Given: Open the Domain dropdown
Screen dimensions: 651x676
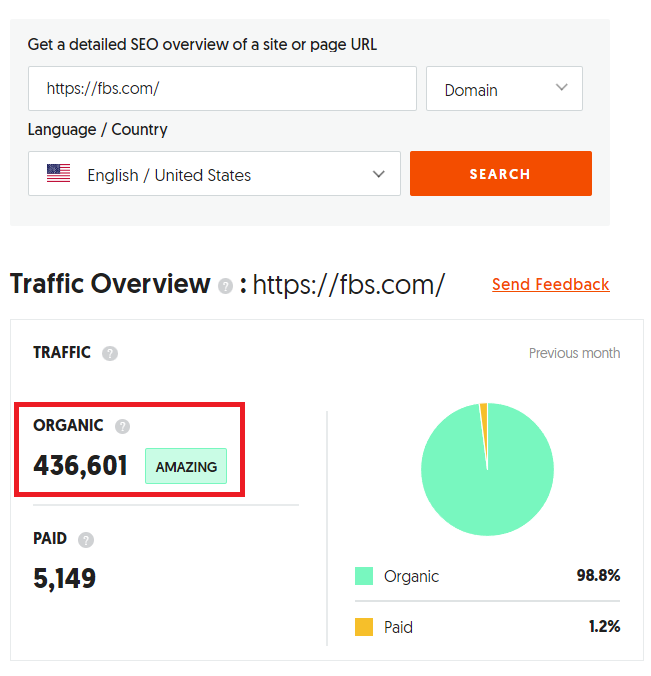Looking at the screenshot, I should 504,89.
